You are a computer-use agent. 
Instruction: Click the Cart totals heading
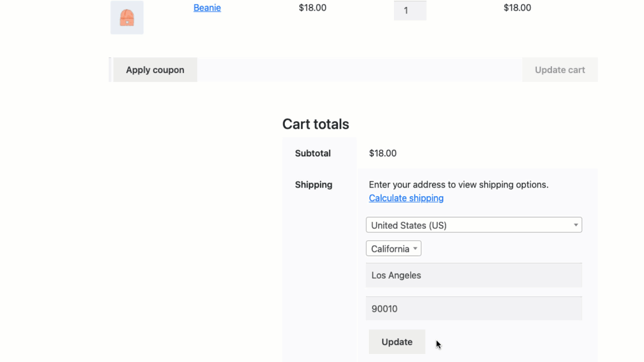pyautogui.click(x=315, y=124)
